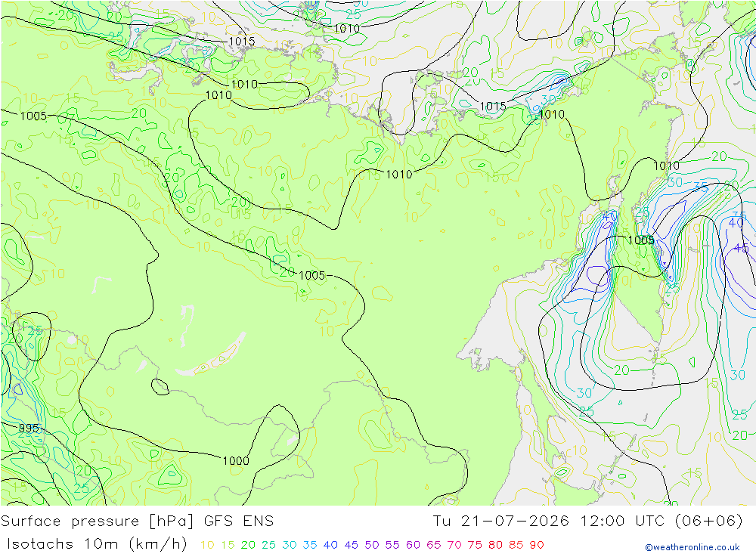This screenshot has height=554, width=756.
Task: Click the 'Isotachs 10m (km/h)' legend label
Action: (97, 544)
